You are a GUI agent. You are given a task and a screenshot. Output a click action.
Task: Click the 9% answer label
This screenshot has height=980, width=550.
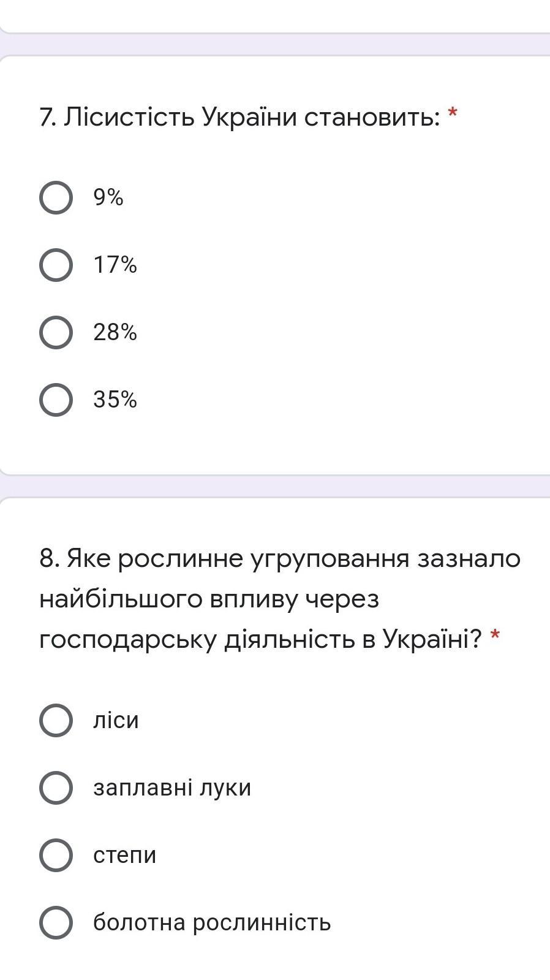108,197
